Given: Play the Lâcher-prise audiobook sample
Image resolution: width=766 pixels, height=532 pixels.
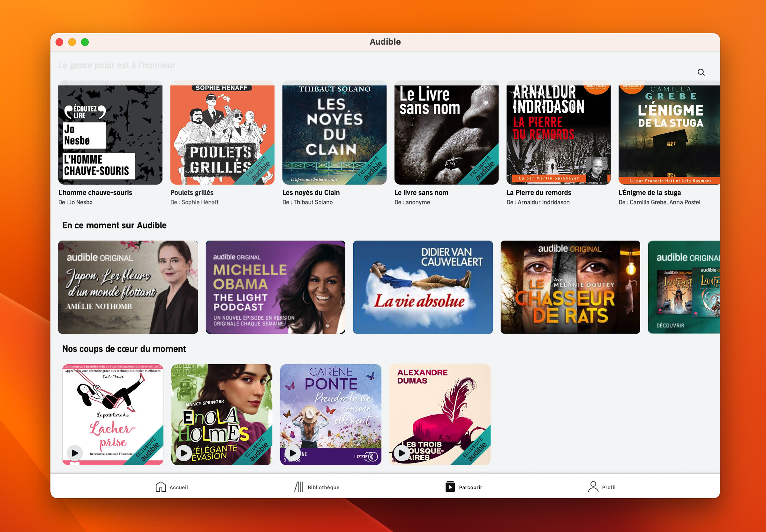Looking at the screenshot, I should 75,453.
